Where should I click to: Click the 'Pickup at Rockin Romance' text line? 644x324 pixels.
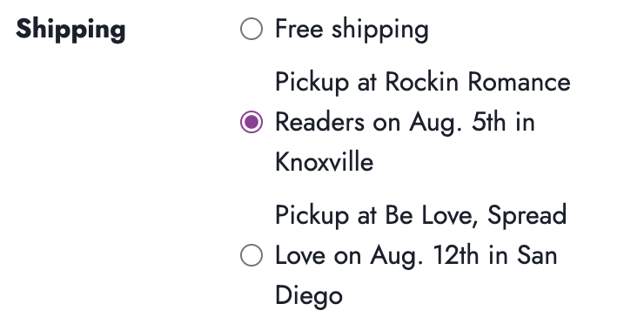423,82
